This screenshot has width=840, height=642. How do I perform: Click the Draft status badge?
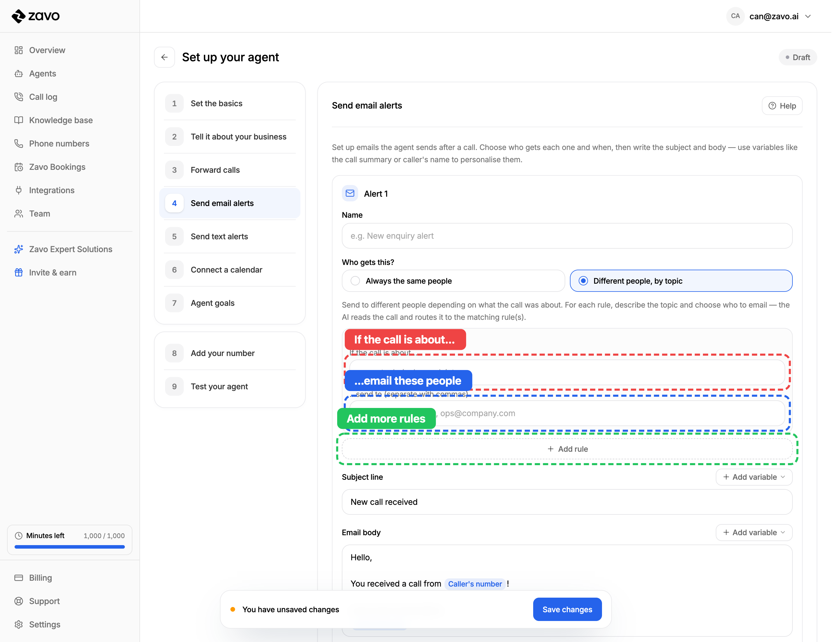click(798, 57)
